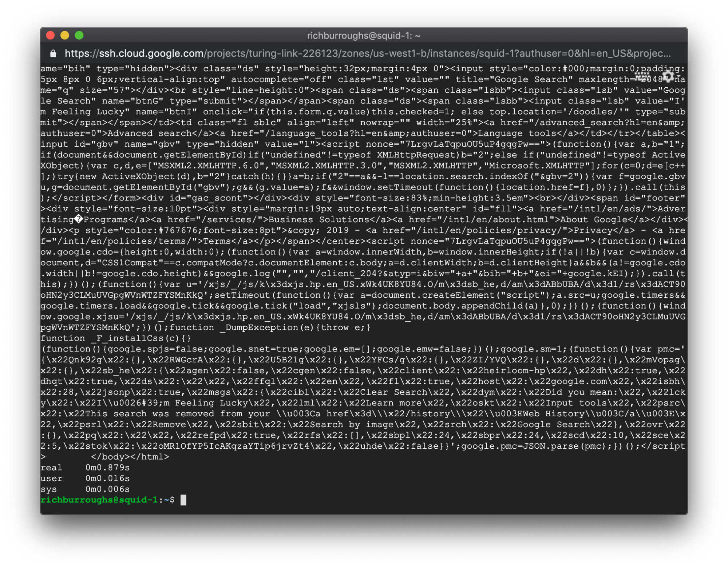Open the keyboard icon in the terminal
Viewport: 728px width, 568px height.
tap(642, 76)
